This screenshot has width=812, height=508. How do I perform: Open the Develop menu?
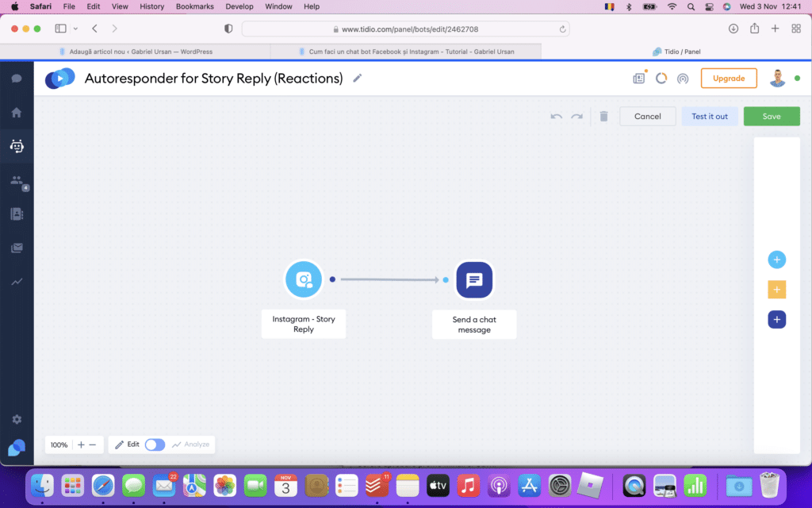[x=239, y=6]
